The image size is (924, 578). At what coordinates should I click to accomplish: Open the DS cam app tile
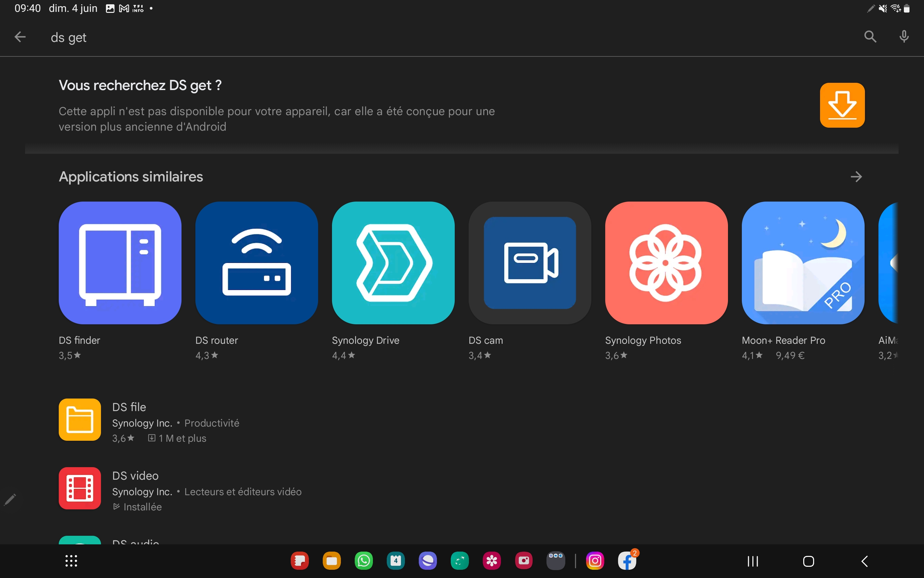pyautogui.click(x=529, y=263)
